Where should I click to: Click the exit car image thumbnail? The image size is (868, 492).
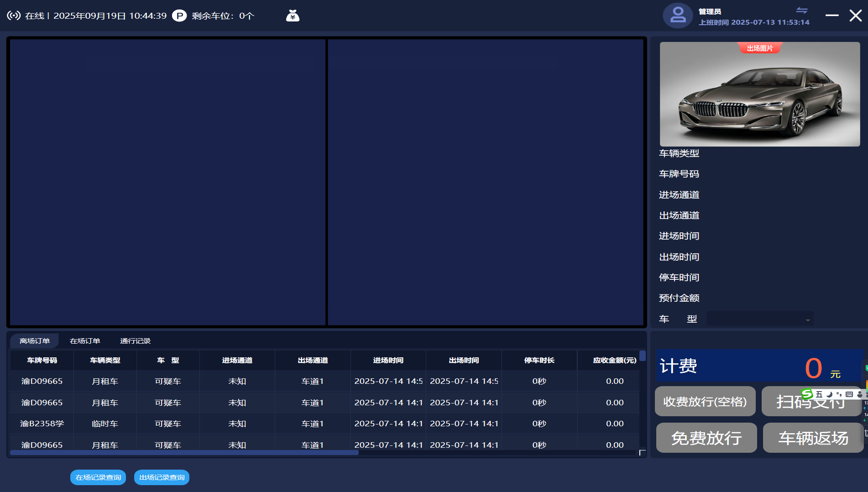coord(759,94)
